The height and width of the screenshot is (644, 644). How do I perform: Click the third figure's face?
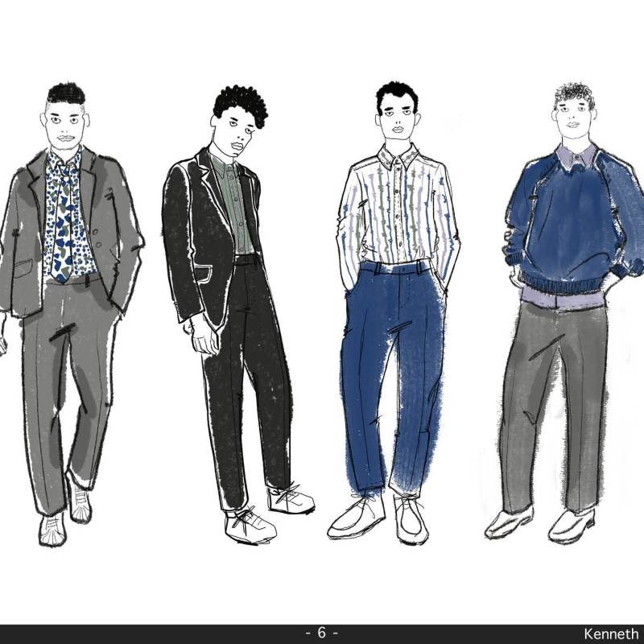(x=397, y=118)
